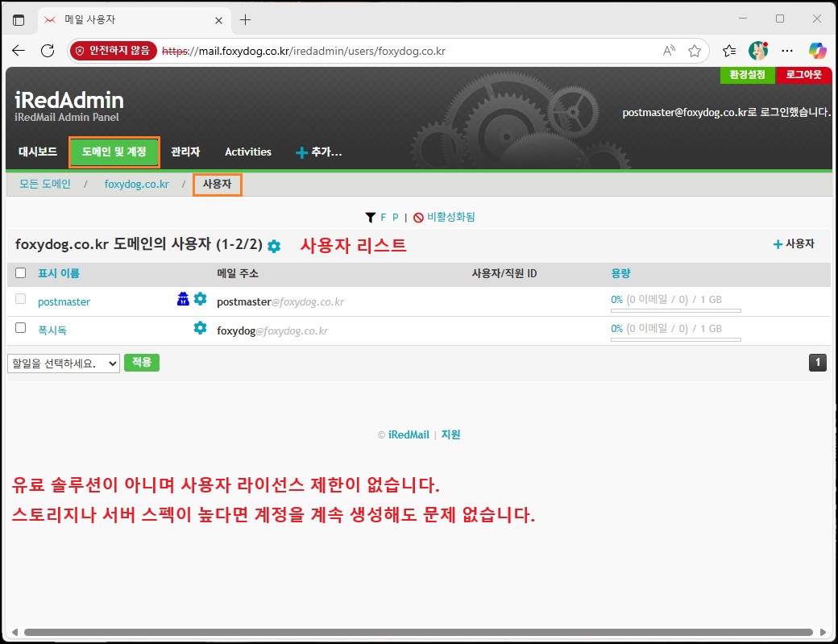
Task: Open the Copilot icon
Action: point(817,51)
